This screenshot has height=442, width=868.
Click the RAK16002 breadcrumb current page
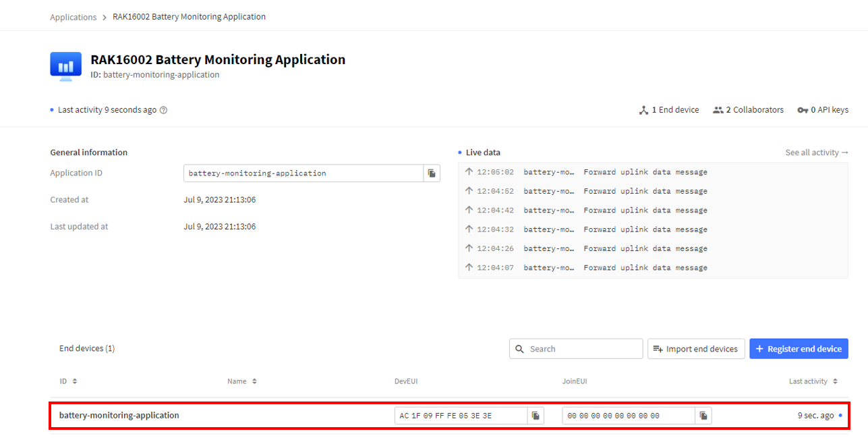click(x=189, y=17)
